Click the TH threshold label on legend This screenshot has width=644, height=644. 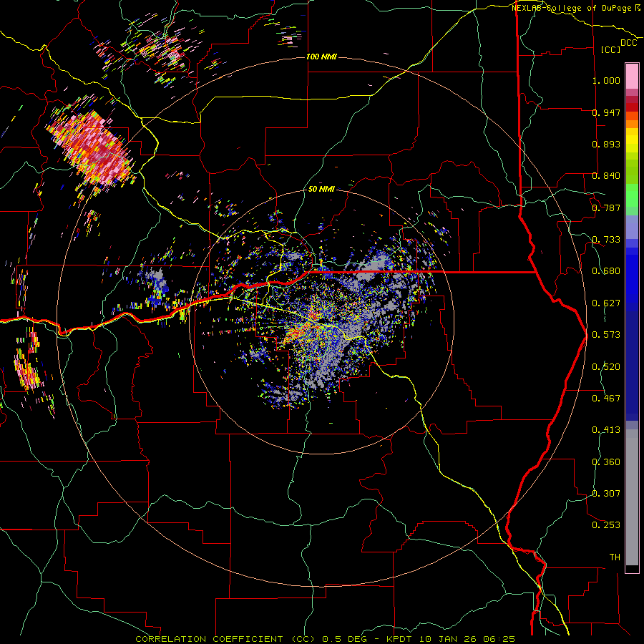point(615,557)
